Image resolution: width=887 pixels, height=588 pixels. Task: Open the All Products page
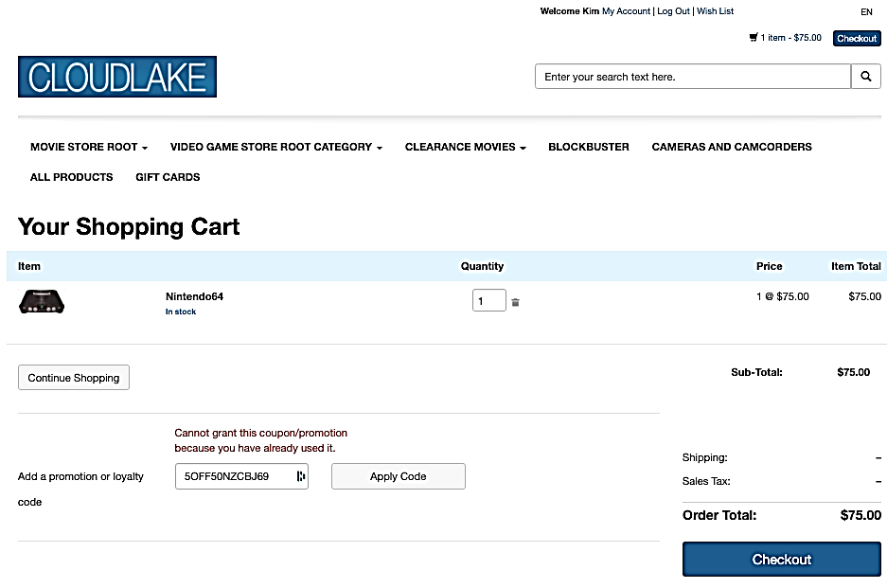(71, 177)
